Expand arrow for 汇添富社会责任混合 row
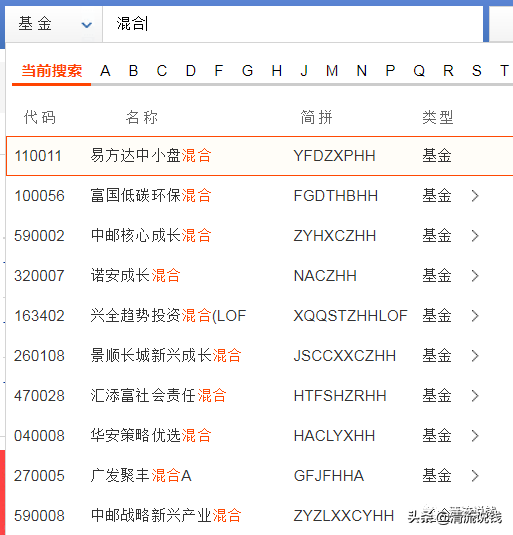 [x=475, y=396]
